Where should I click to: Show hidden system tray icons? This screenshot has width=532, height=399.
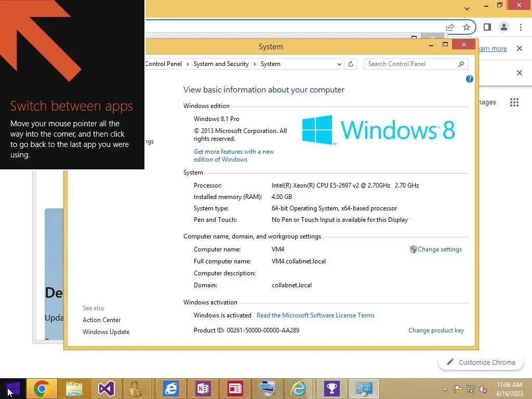point(445,389)
